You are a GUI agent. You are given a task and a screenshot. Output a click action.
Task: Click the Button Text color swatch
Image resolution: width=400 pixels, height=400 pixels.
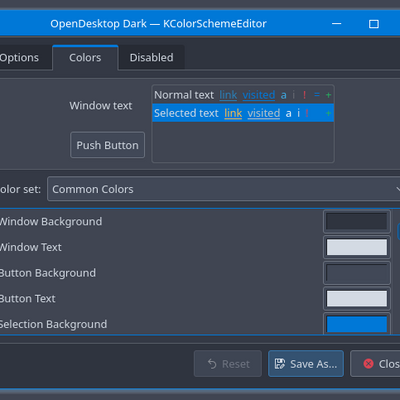tap(357, 298)
